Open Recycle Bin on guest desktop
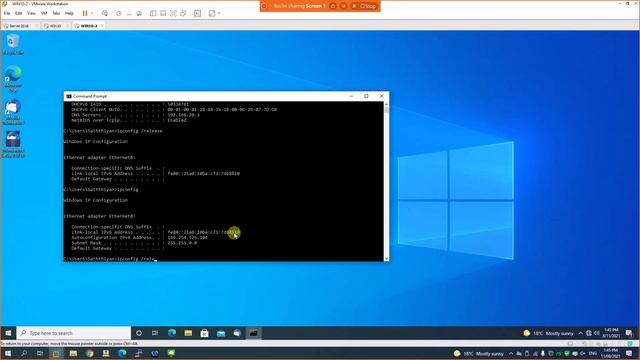640x360 pixels. point(13,44)
